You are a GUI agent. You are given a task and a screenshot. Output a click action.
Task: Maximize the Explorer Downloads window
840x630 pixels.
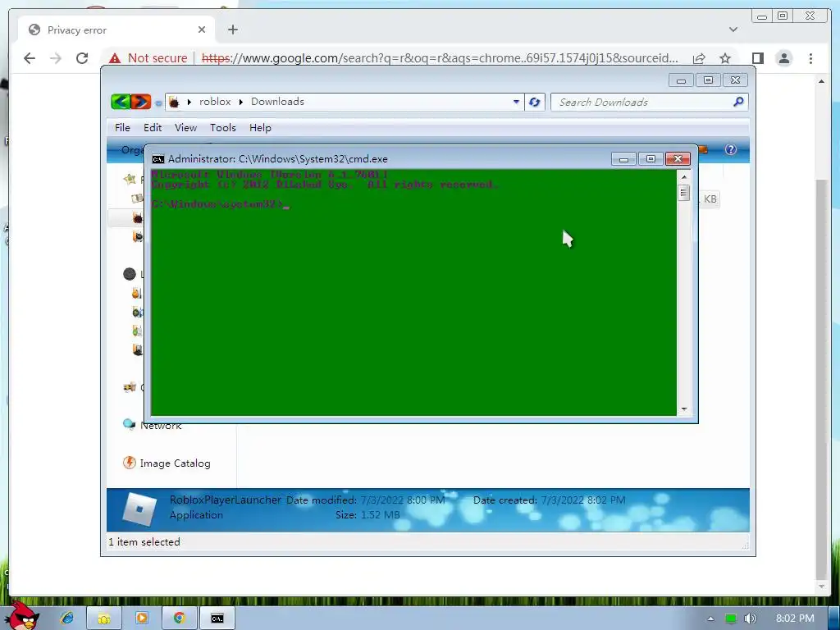(708, 80)
